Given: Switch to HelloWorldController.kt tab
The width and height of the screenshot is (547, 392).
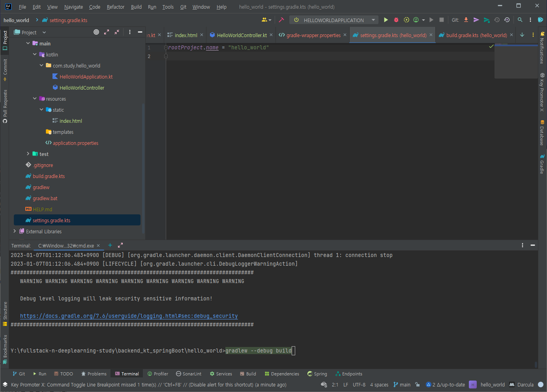Looking at the screenshot, I should pyautogui.click(x=242, y=35).
